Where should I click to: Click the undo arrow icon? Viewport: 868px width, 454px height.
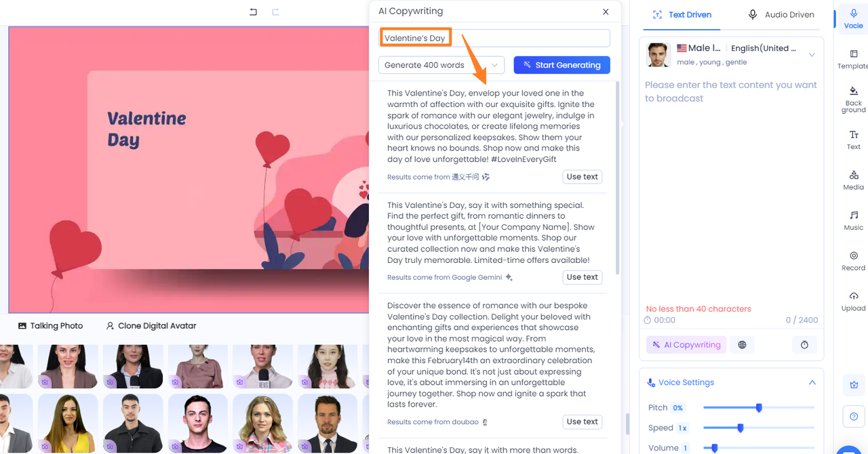pos(253,12)
